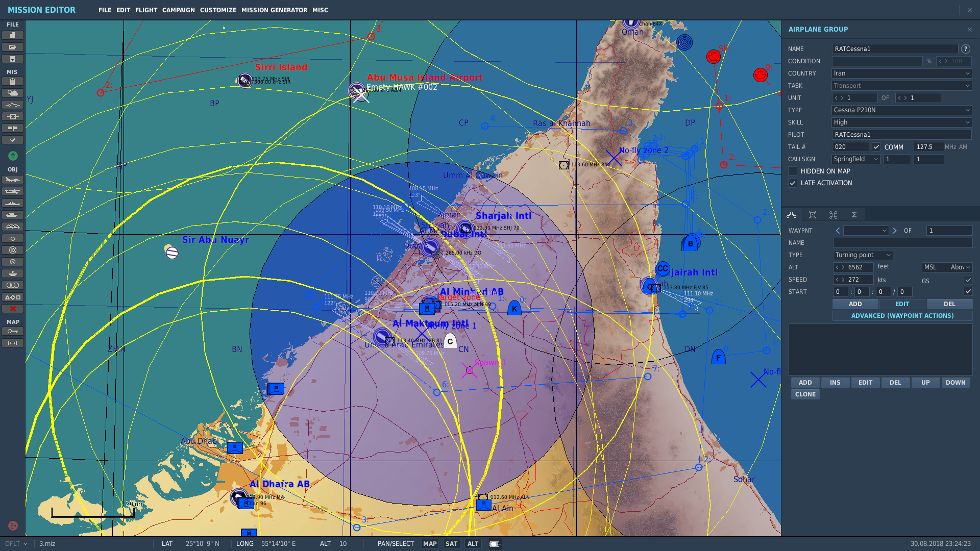
Task: Open map options key icon
Action: point(13,332)
